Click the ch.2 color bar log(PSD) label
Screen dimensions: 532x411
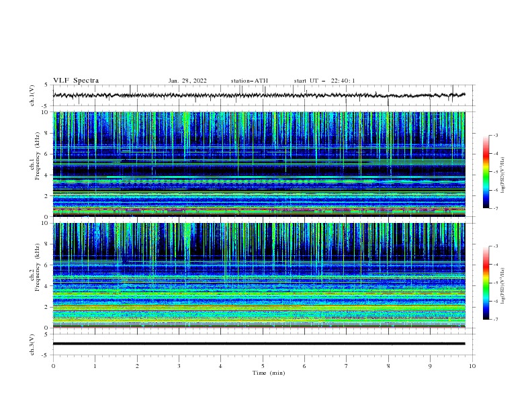(x=502, y=285)
